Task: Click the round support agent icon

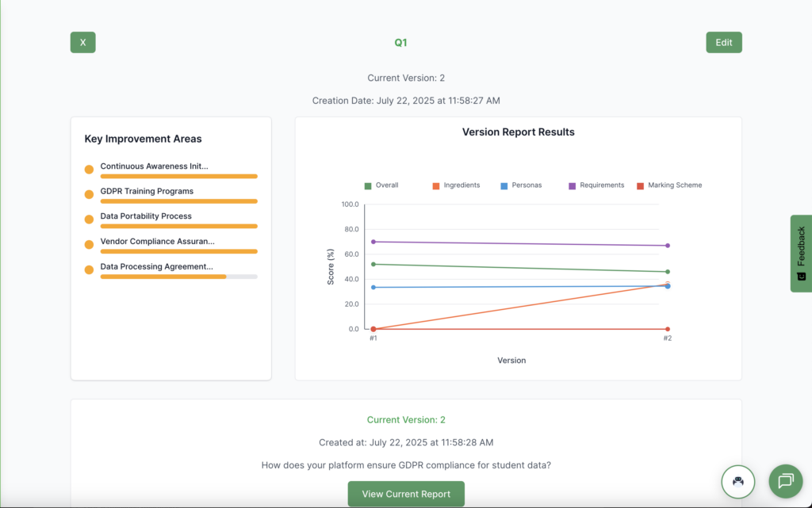Action: click(x=737, y=480)
